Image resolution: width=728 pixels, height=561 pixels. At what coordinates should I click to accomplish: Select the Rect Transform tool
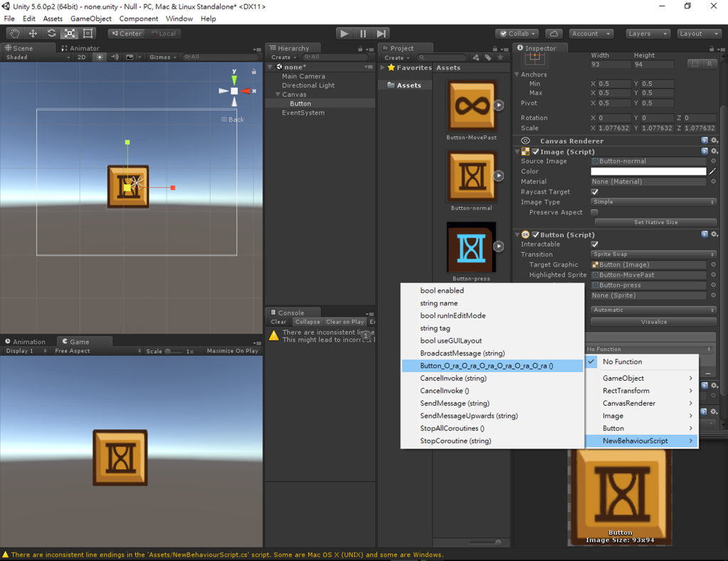pos(88,33)
